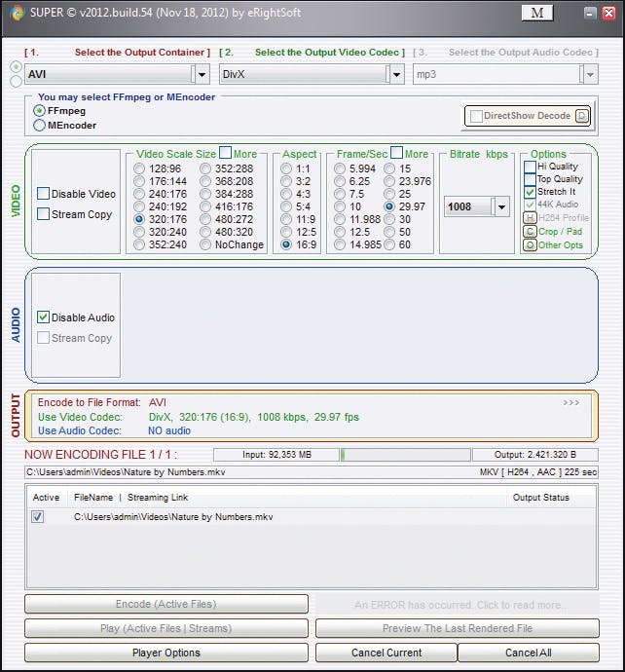Click the source file path field
The image size is (625, 672).
tap(312, 472)
